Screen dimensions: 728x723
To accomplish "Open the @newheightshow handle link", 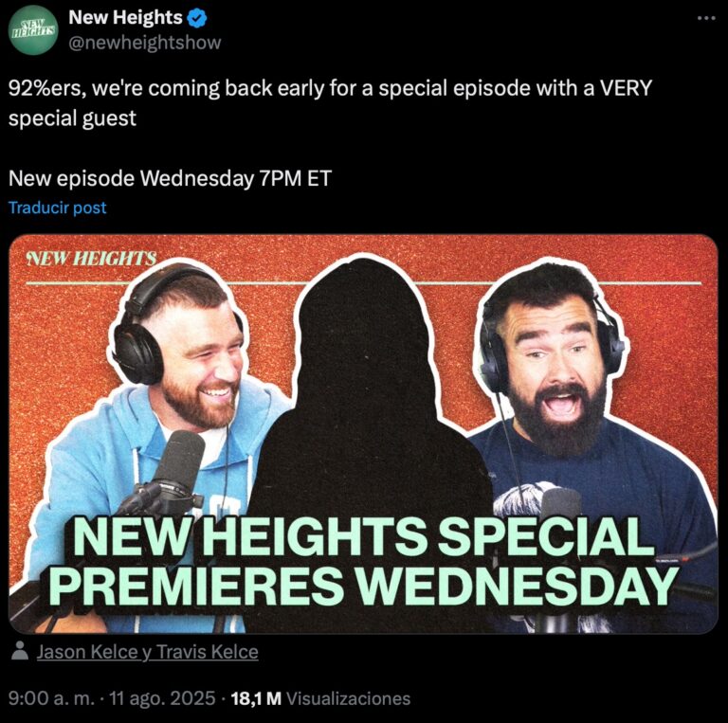I will coord(145,43).
